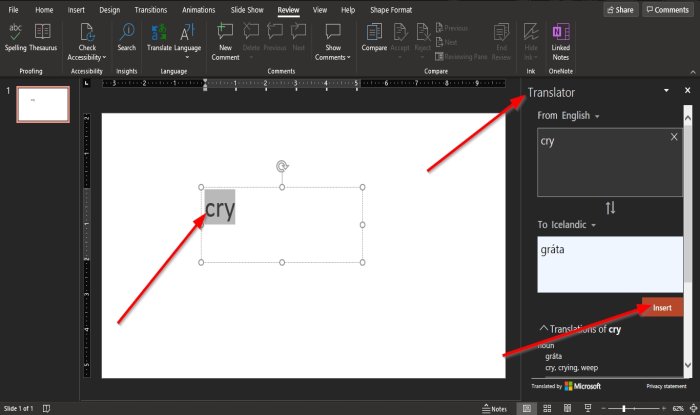This screenshot has width=700, height=415.
Task: Swap the from and to languages
Action: (x=610, y=208)
